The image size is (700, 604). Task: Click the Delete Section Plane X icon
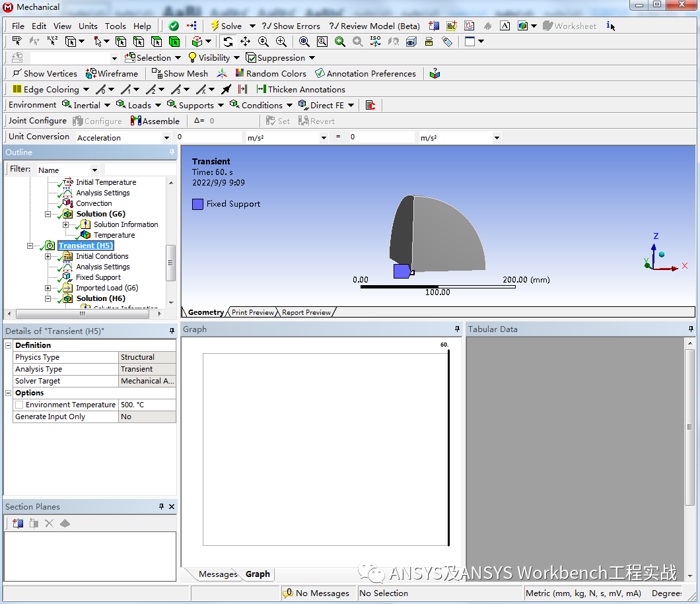click(x=49, y=523)
